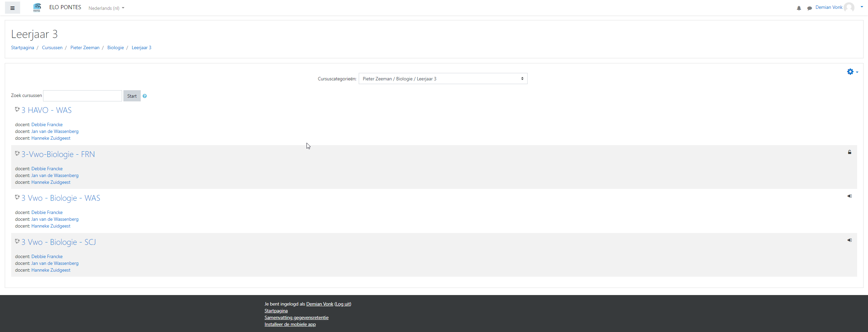Screen dimensions: 868x332
Task: Open the notifications bell icon
Action: point(799,8)
